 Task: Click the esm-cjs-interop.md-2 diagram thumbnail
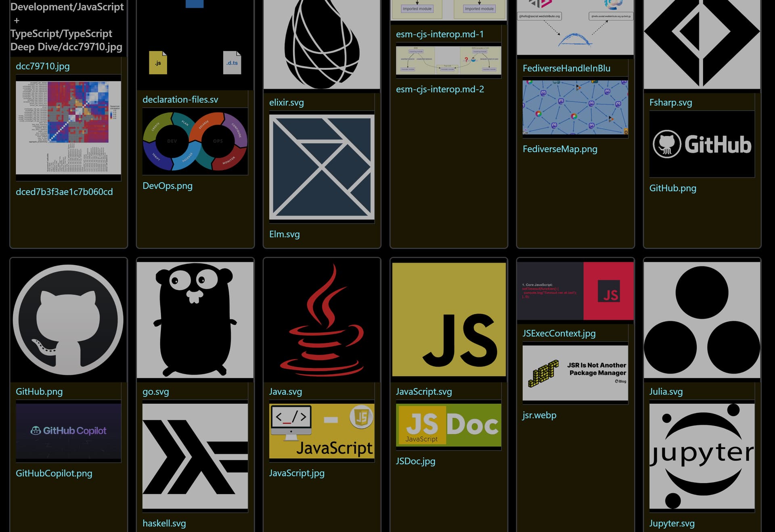448,61
